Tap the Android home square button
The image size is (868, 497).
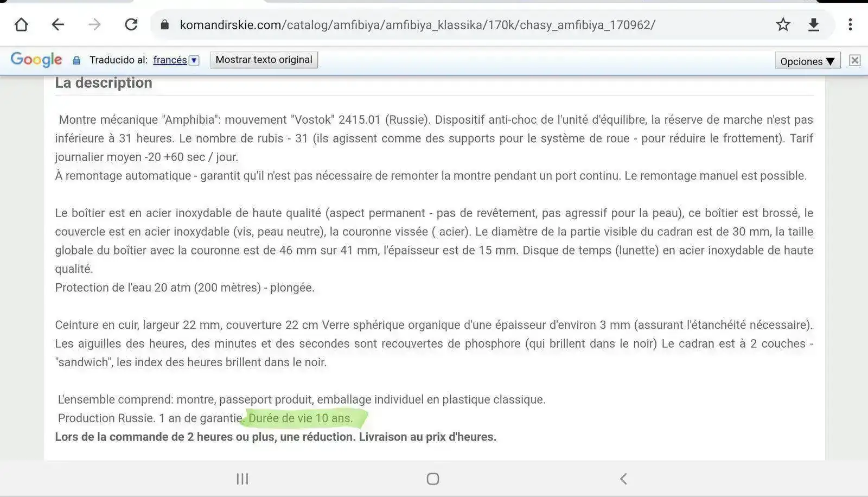[x=433, y=479]
